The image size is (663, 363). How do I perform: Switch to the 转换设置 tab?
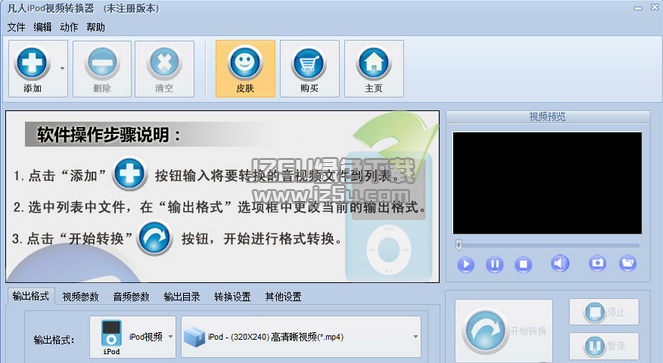[x=232, y=297]
